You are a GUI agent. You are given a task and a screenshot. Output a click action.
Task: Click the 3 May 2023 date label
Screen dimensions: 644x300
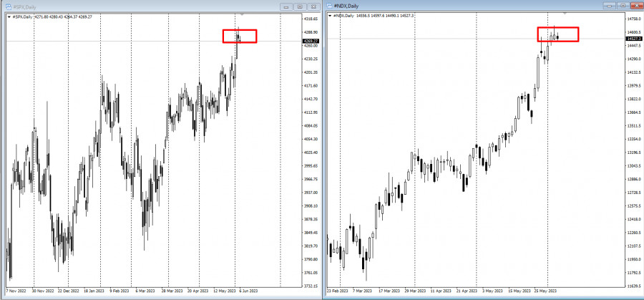tap(492, 291)
